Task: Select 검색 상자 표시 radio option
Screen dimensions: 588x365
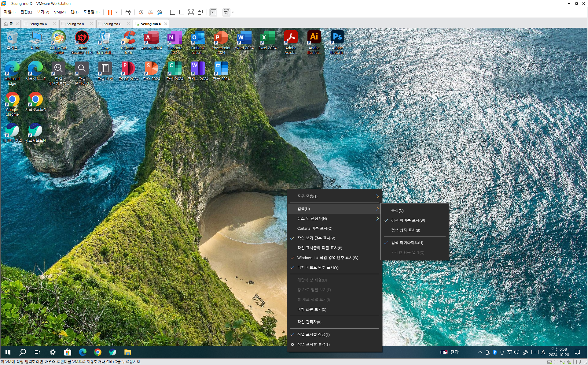Action: tap(406, 230)
